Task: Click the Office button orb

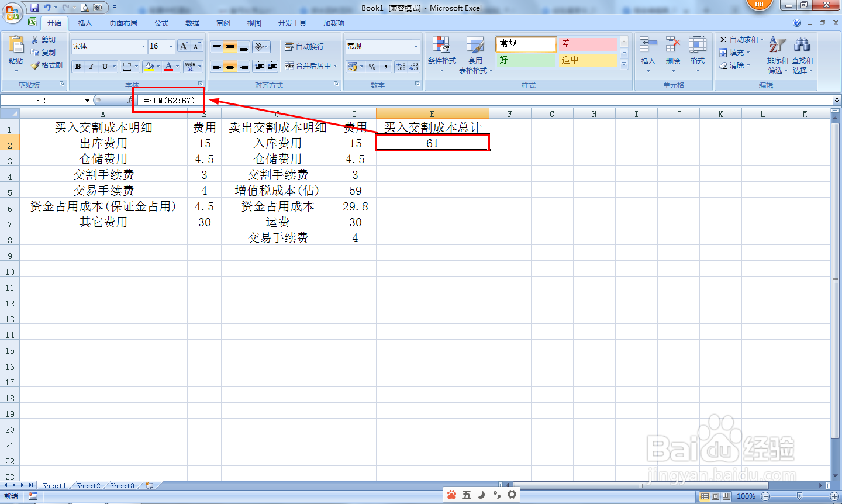Action: coord(12,12)
